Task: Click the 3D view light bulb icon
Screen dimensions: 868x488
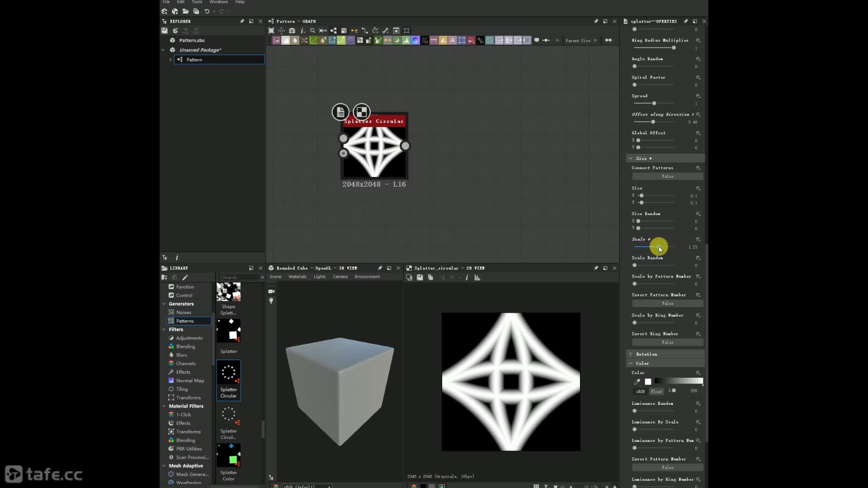Action: point(271,301)
